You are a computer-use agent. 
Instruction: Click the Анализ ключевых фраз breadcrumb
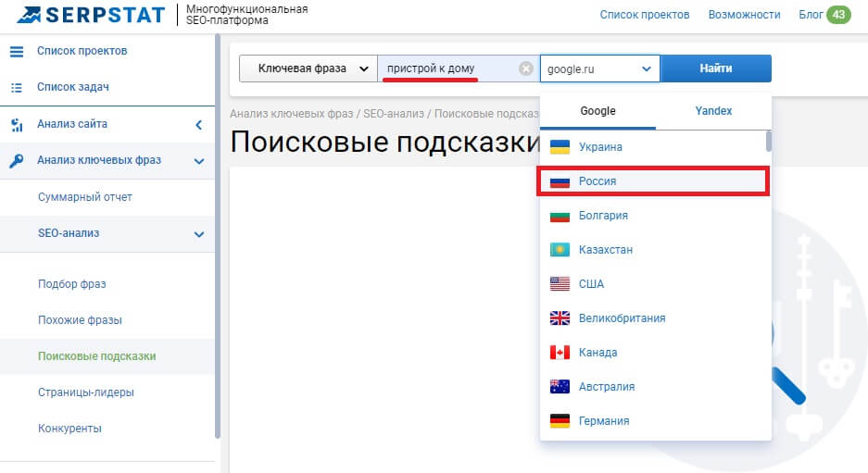pyautogui.click(x=291, y=114)
